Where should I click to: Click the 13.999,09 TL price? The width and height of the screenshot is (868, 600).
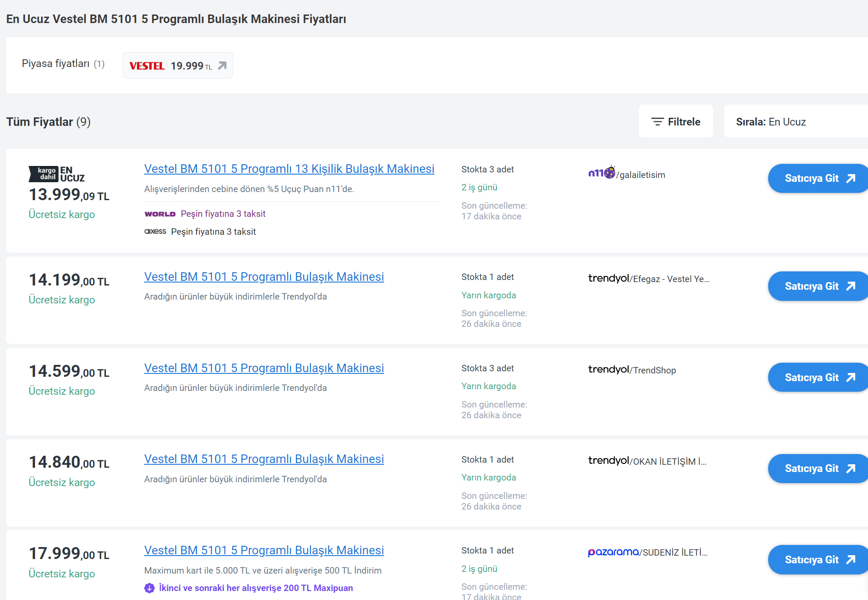point(69,195)
